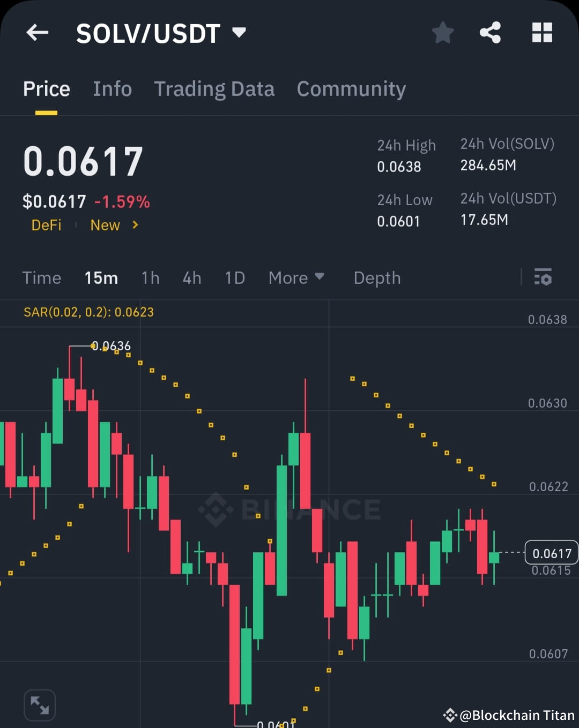Switch to Depth view

(377, 277)
